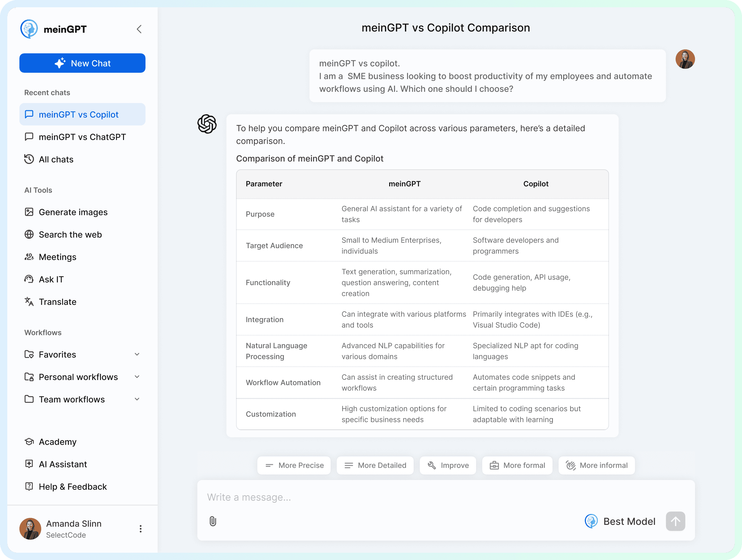Viewport: 742px width, 560px height.
Task: Click the Comparison of meinGPT and Copilot heading
Action: (309, 158)
